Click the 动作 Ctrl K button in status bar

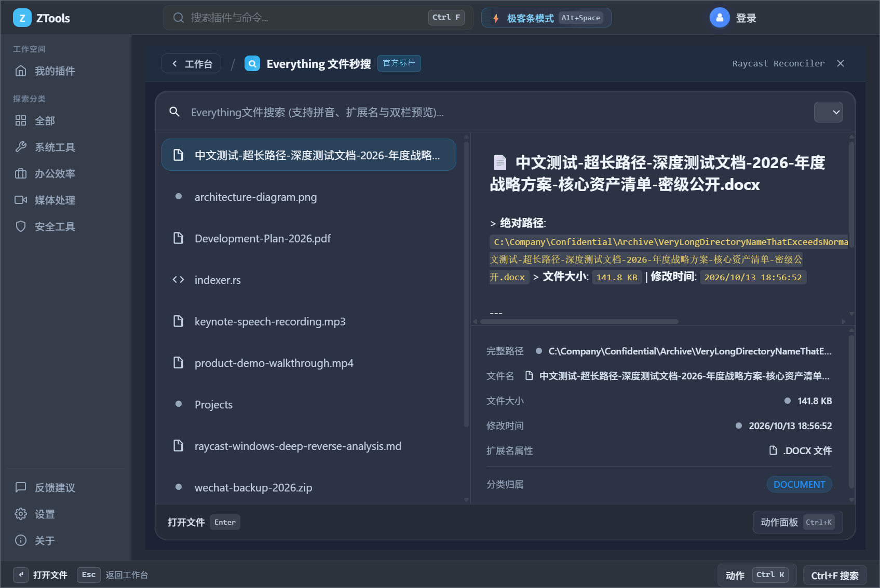click(x=757, y=575)
